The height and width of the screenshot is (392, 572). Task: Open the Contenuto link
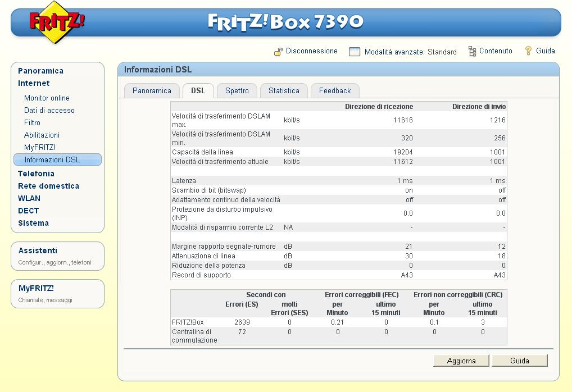[x=496, y=51]
